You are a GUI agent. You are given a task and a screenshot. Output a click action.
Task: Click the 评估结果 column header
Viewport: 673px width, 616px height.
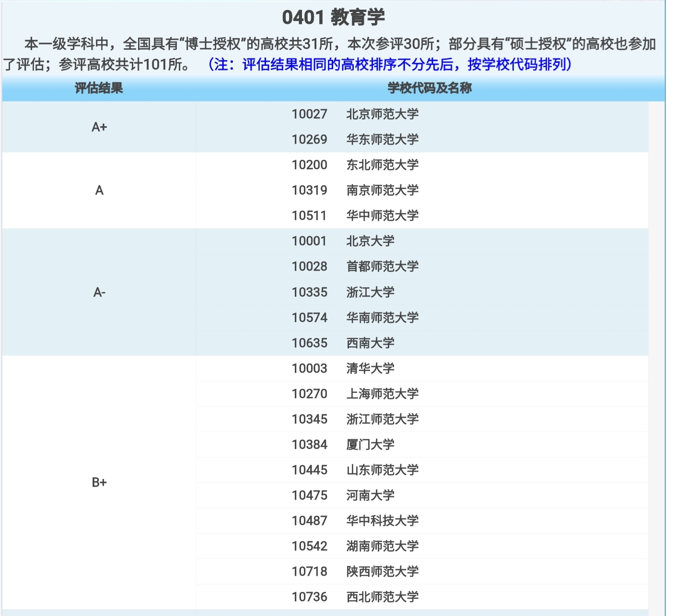coord(99,88)
